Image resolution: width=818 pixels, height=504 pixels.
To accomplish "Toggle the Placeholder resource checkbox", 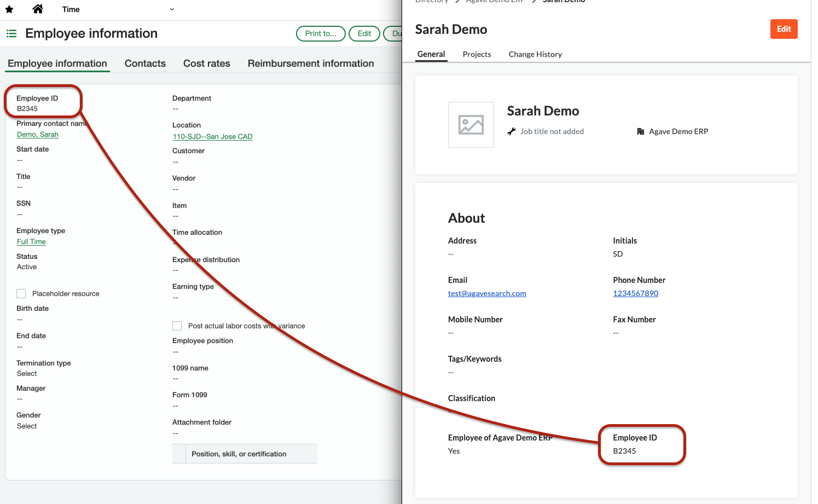I will pos(21,294).
